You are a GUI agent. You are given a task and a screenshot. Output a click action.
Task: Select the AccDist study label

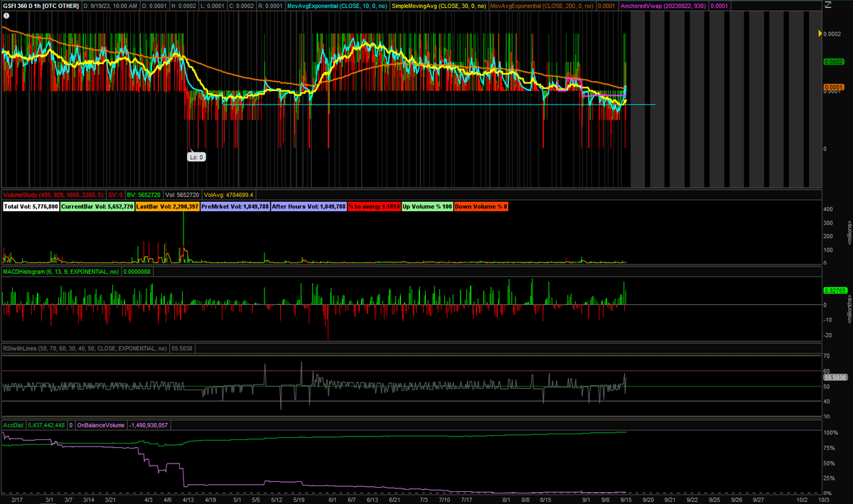tap(14, 425)
